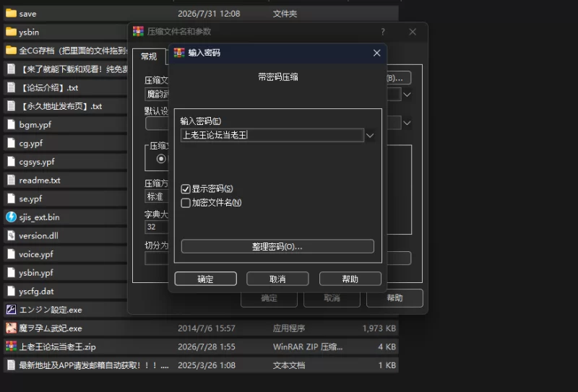Image resolution: width=578 pixels, height=392 pixels.
Task: Click the 文件夹 type cell of save
Action: pos(285,14)
